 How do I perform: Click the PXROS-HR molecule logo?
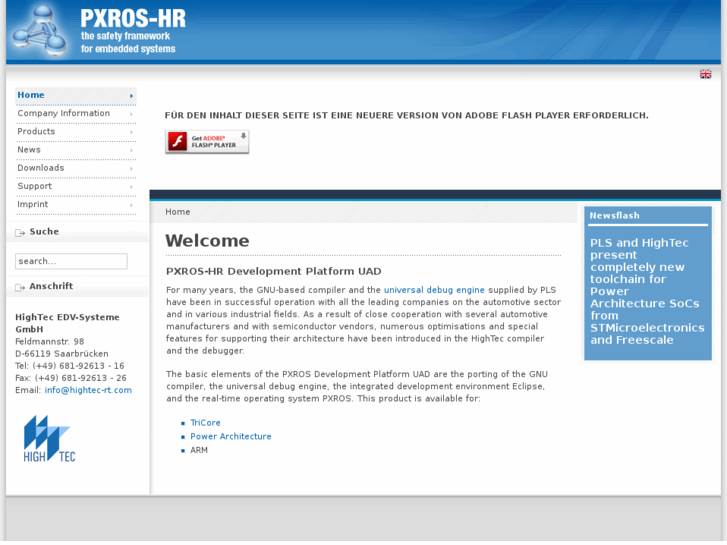point(39,32)
